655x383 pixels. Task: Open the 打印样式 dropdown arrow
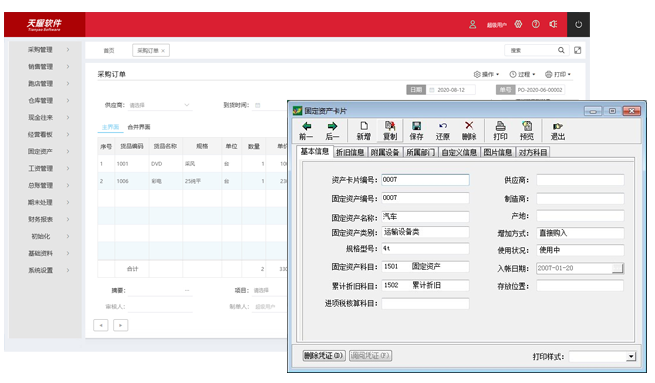[x=631, y=356]
